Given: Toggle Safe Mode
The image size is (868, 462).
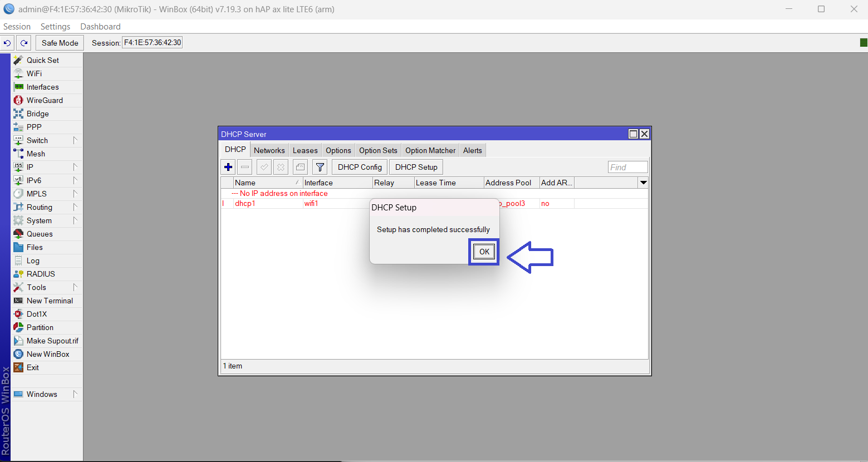Looking at the screenshot, I should (x=60, y=43).
